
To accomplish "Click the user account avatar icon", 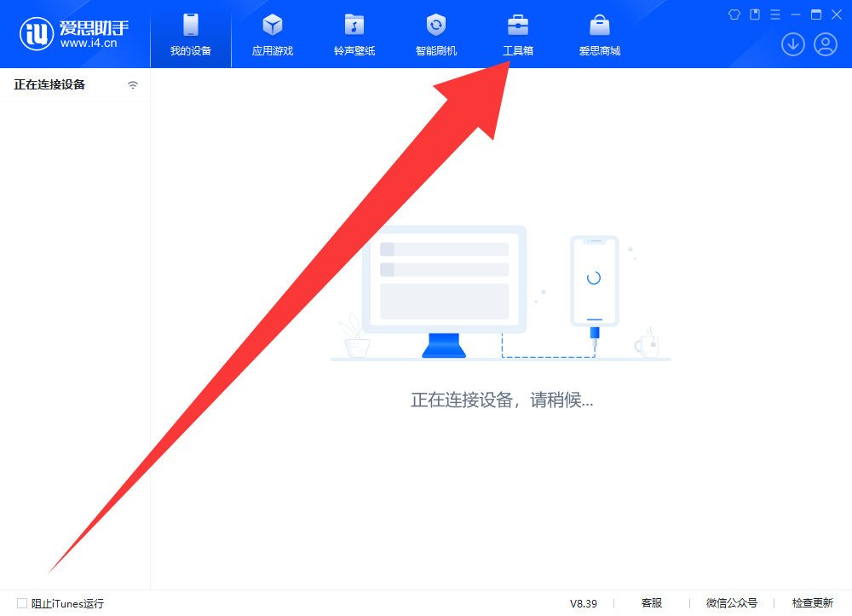I will (x=825, y=44).
